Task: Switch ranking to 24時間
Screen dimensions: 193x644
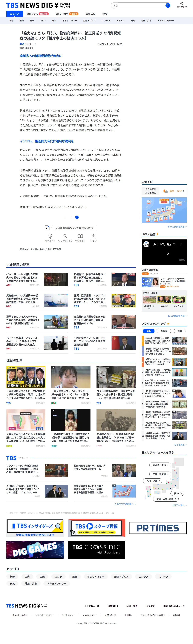Action: (x=164, y=331)
